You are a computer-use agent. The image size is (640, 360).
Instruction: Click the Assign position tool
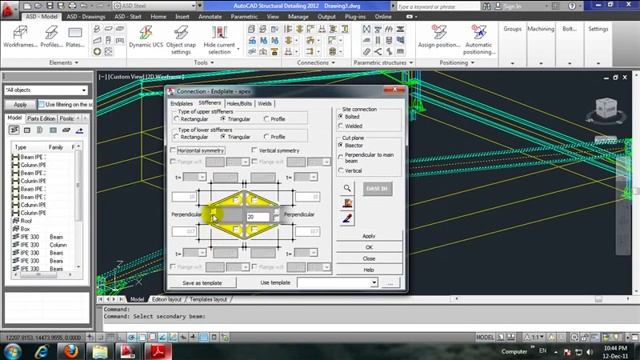pos(439,36)
